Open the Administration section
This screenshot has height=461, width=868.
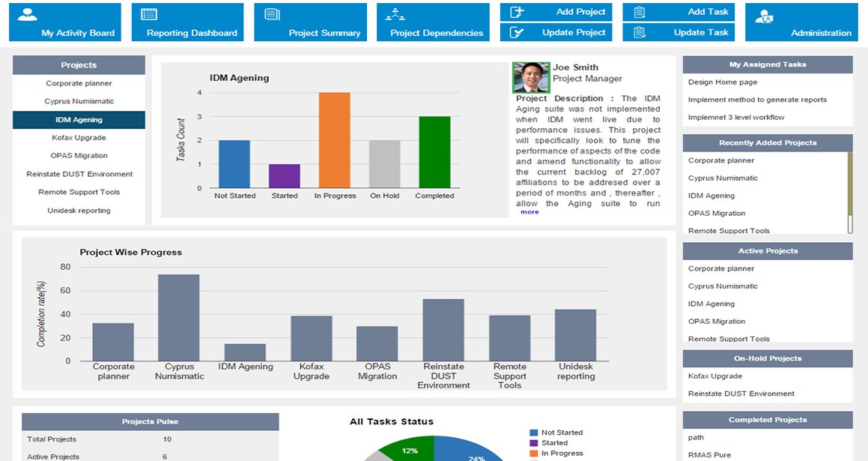click(801, 22)
